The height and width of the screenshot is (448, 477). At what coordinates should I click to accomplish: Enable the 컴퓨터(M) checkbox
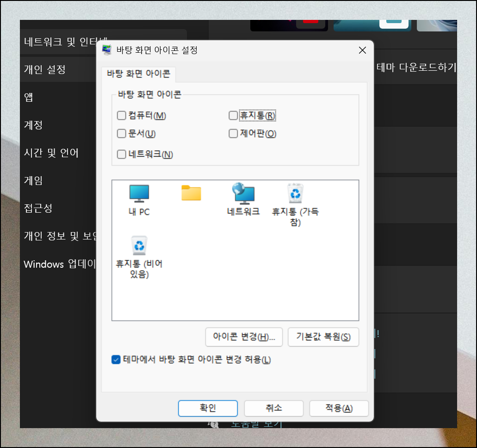coord(121,116)
